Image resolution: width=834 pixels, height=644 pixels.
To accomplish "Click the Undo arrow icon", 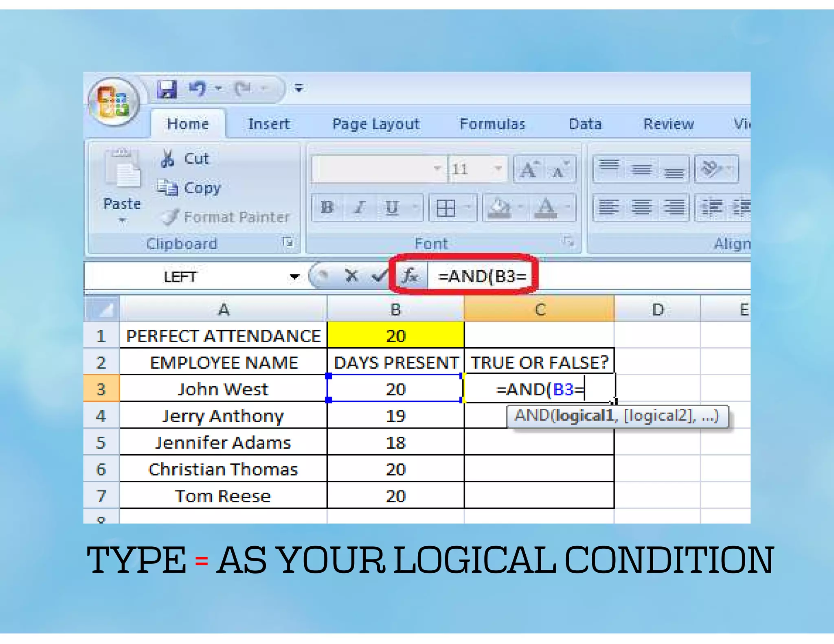I will [x=198, y=88].
